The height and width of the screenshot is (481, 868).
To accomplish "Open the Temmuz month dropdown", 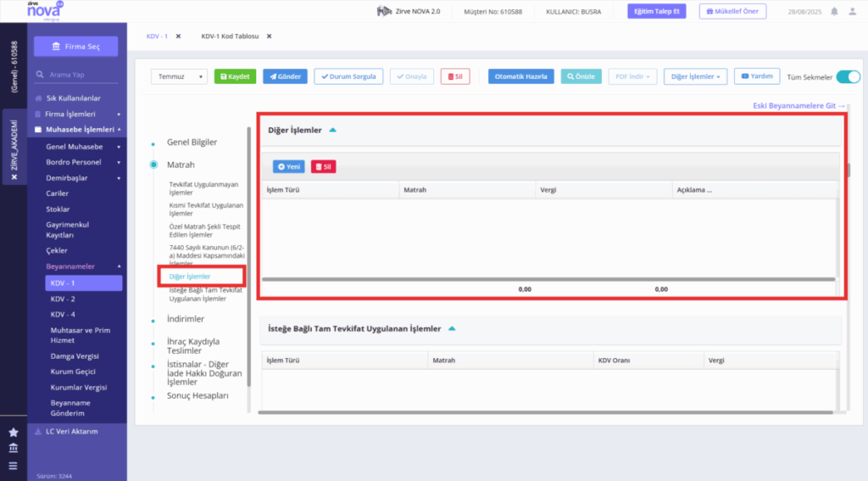I will click(x=179, y=76).
